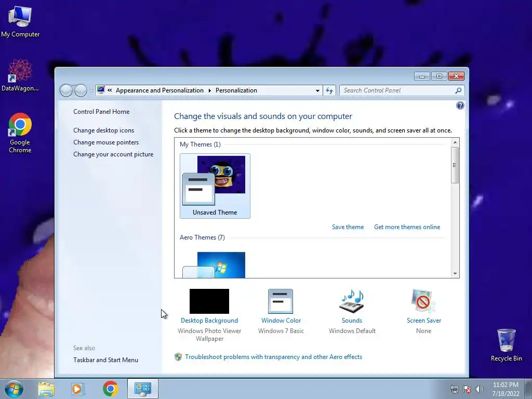The height and width of the screenshot is (399, 532).
Task: Open Taskbar and Start Menu link
Action: (105, 360)
